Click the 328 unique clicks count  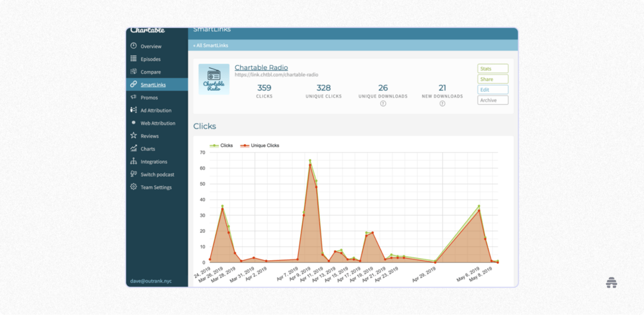tap(323, 88)
